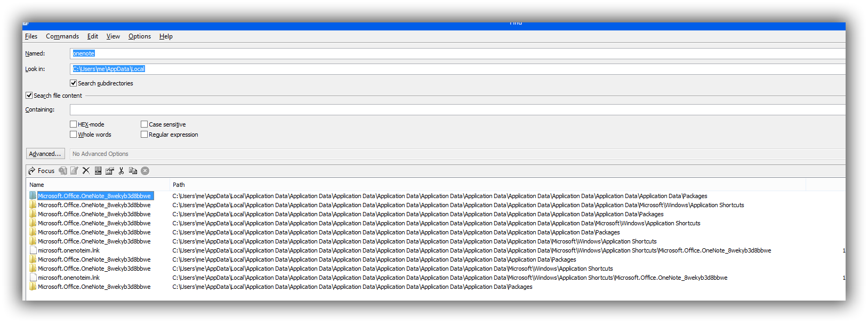Delete the selected result with the X icon

pyautogui.click(x=86, y=171)
